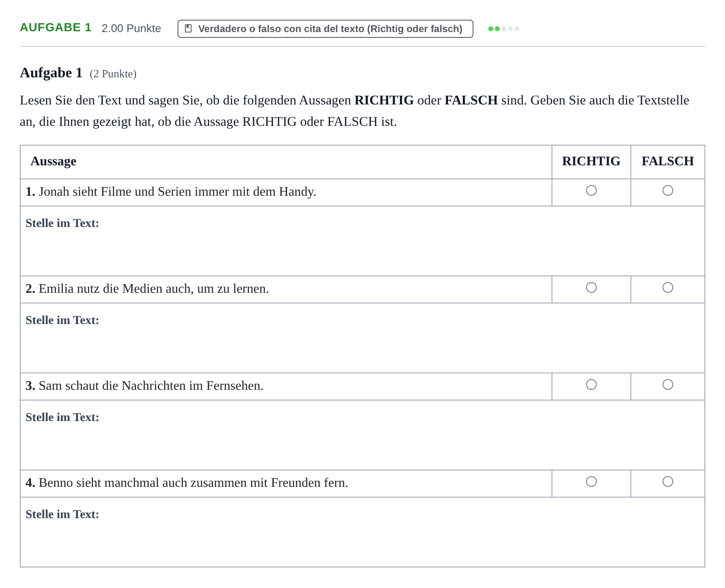
Task: Tick RICHTIG for Benno's statement
Action: pyautogui.click(x=591, y=482)
